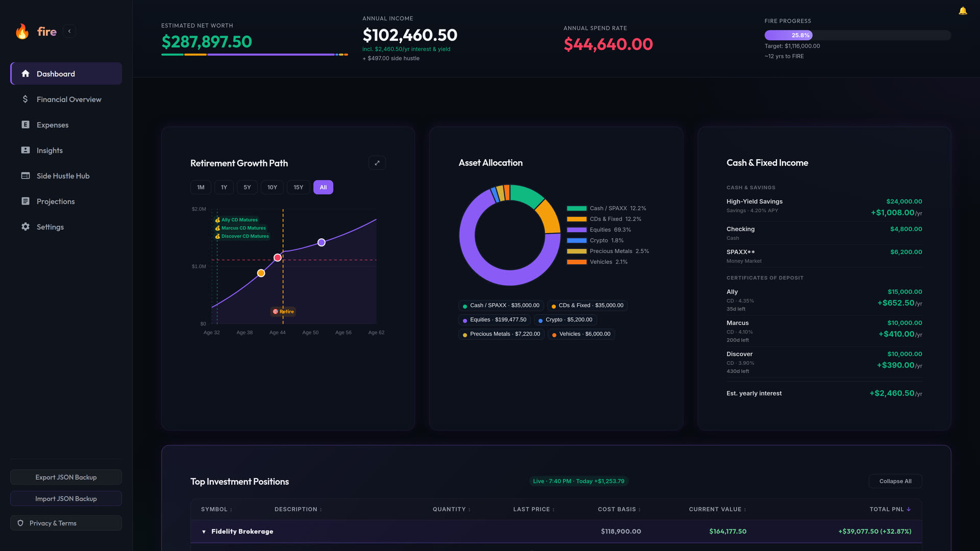Click the Collapse All button
Image resolution: width=980 pixels, height=551 pixels.
tap(895, 481)
